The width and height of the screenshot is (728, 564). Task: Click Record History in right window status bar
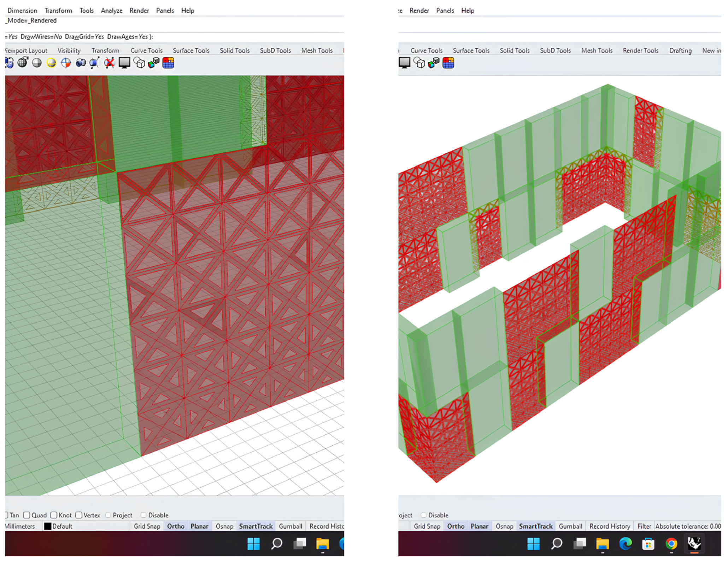[610, 526]
